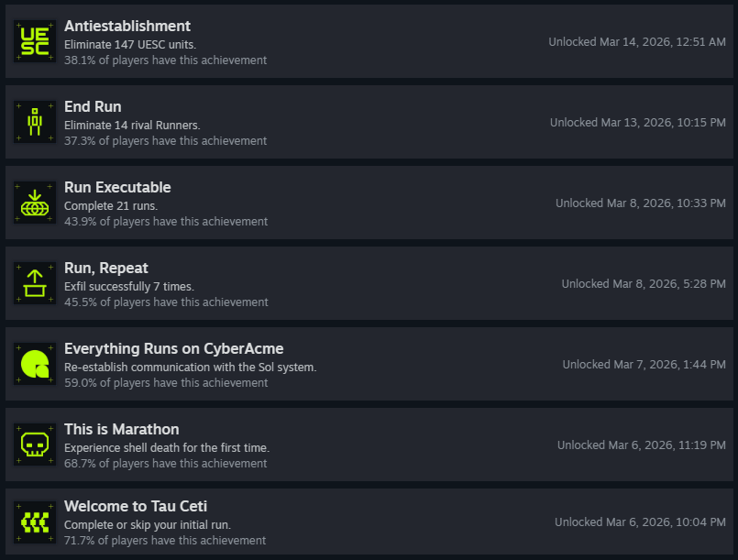The height and width of the screenshot is (560, 738).
Task: Click the This is Marathon skull icon
Action: point(35,445)
